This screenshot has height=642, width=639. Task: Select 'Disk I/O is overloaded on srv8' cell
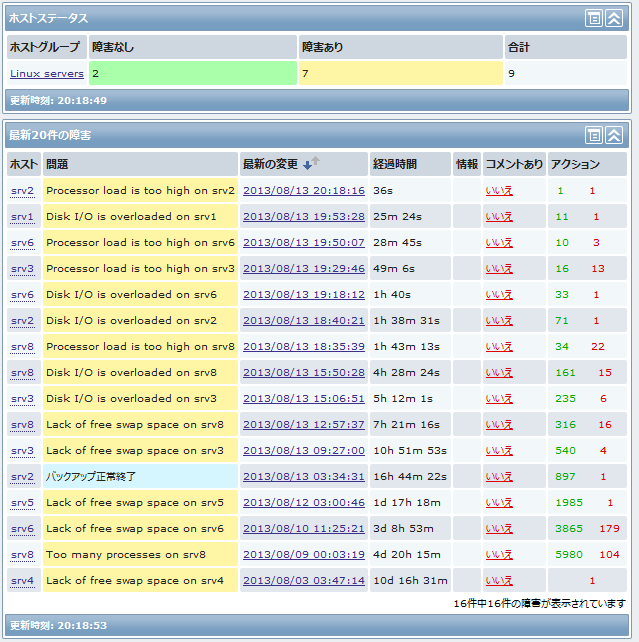[140, 373]
